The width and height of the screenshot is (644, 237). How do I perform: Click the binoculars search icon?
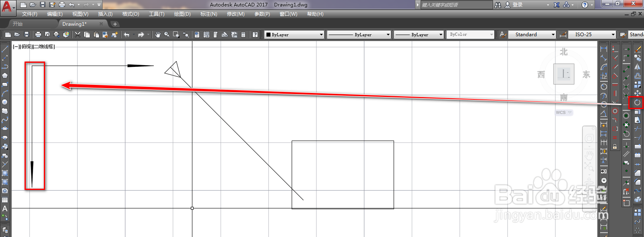click(x=498, y=5)
